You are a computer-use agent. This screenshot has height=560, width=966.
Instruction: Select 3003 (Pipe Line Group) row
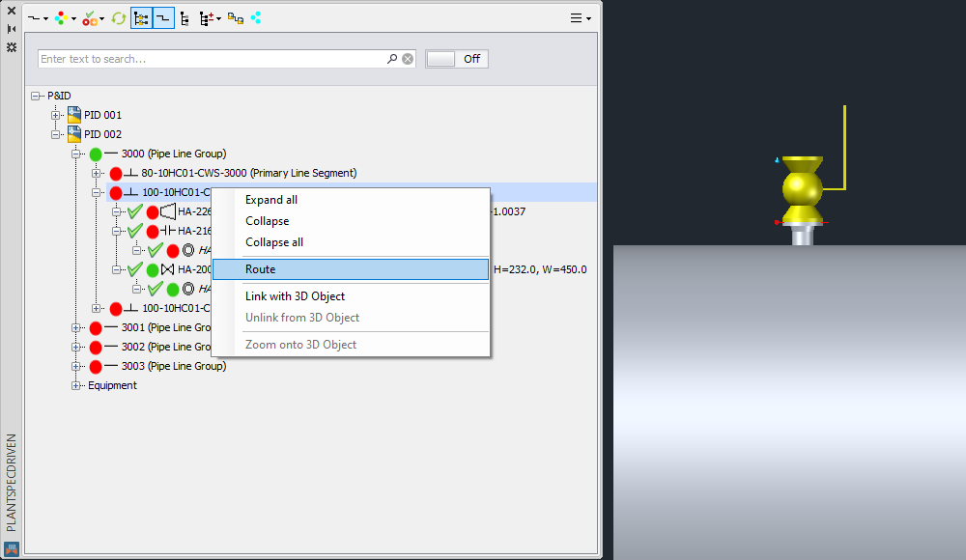click(174, 366)
